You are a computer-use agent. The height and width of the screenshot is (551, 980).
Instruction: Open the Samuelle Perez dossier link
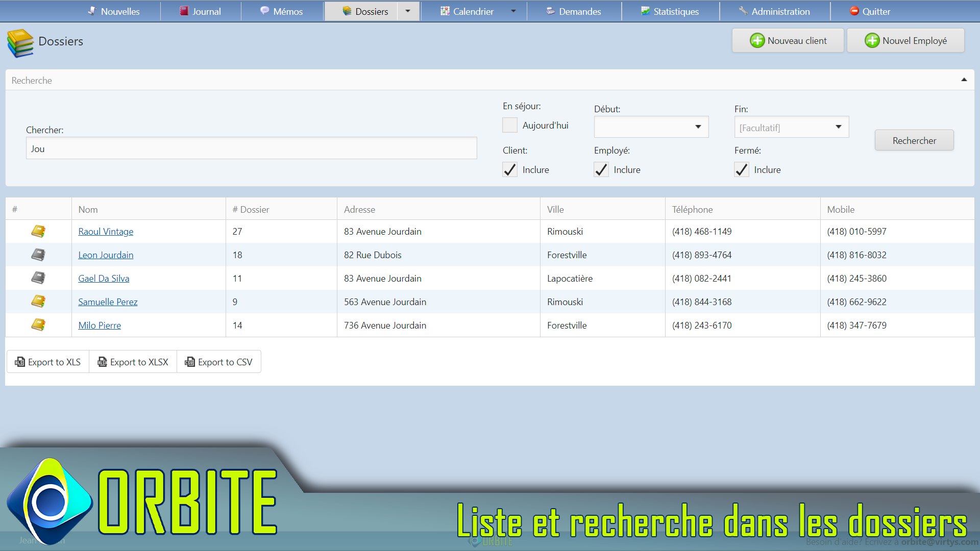click(108, 302)
